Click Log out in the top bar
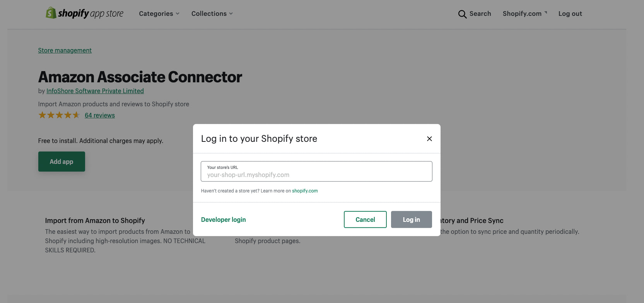Viewport: 644px width, 303px height. pyautogui.click(x=570, y=14)
